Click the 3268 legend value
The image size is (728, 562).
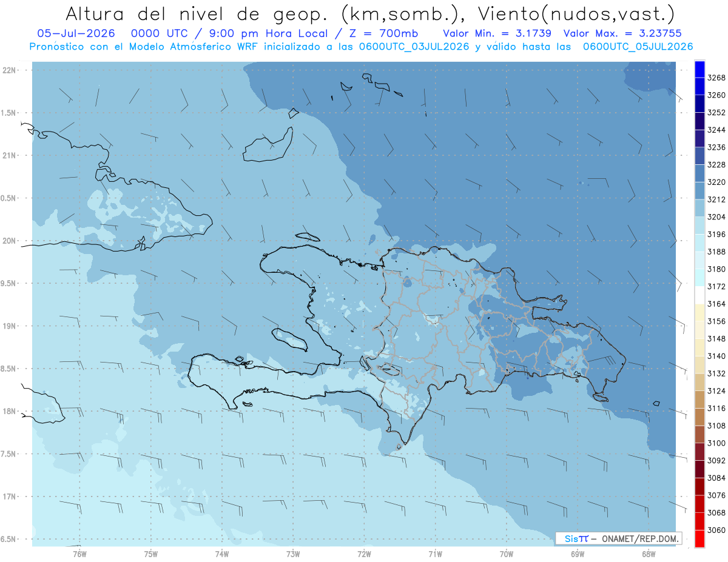coord(716,78)
